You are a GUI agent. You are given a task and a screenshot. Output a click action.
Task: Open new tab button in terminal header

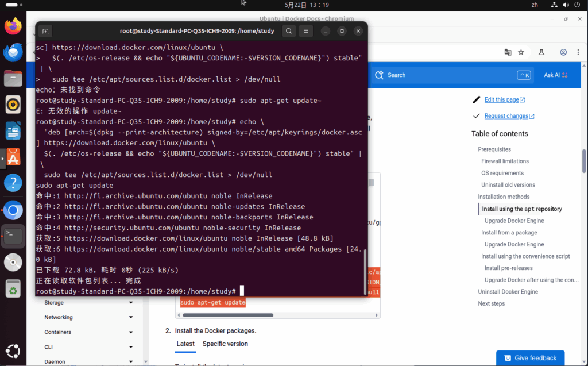click(45, 31)
